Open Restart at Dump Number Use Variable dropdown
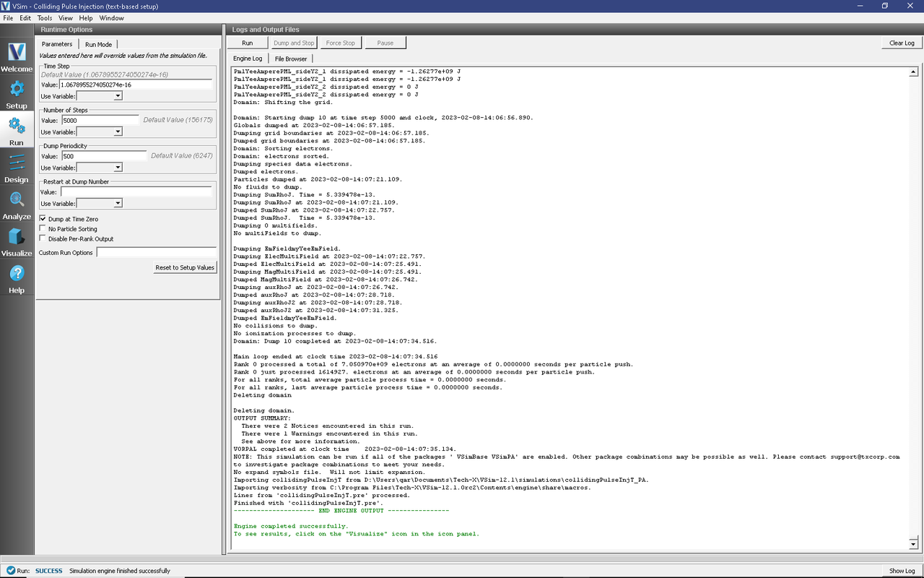The width and height of the screenshot is (924, 578). point(100,204)
